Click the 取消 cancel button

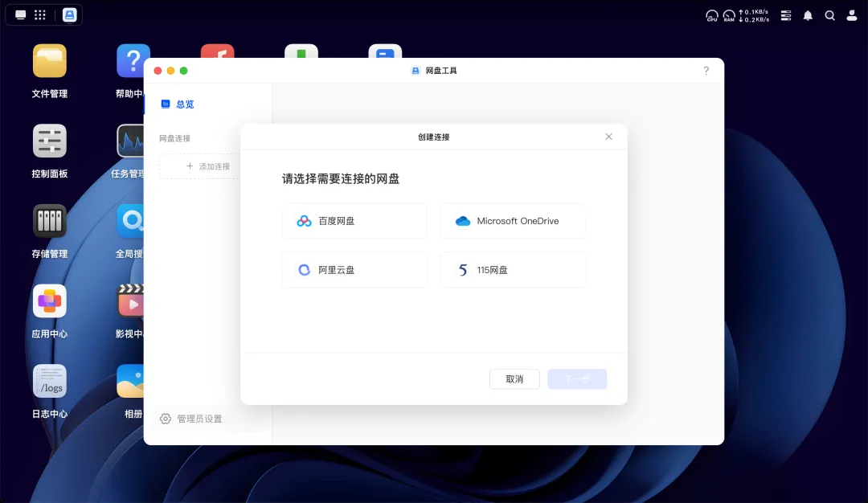tap(514, 379)
